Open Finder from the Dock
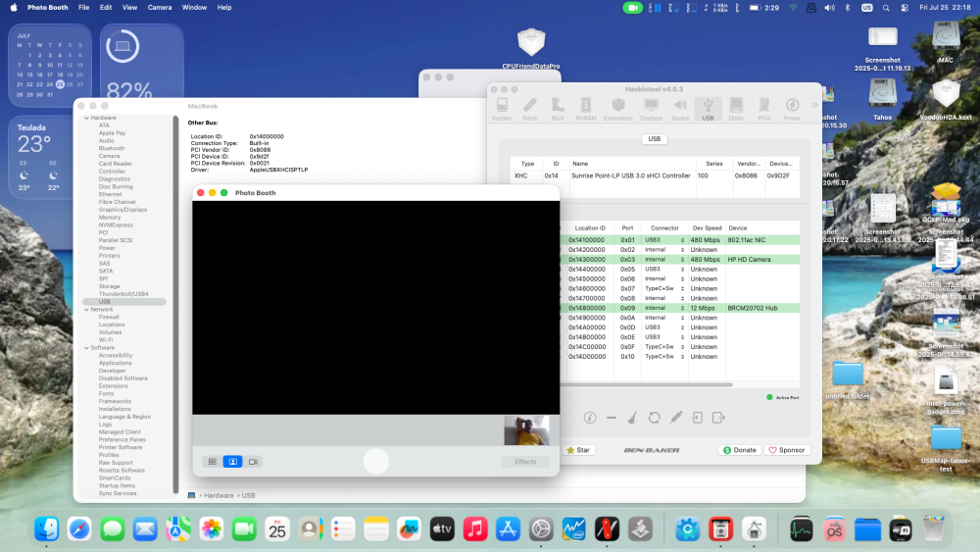This screenshot has width=980, height=552. click(x=47, y=529)
